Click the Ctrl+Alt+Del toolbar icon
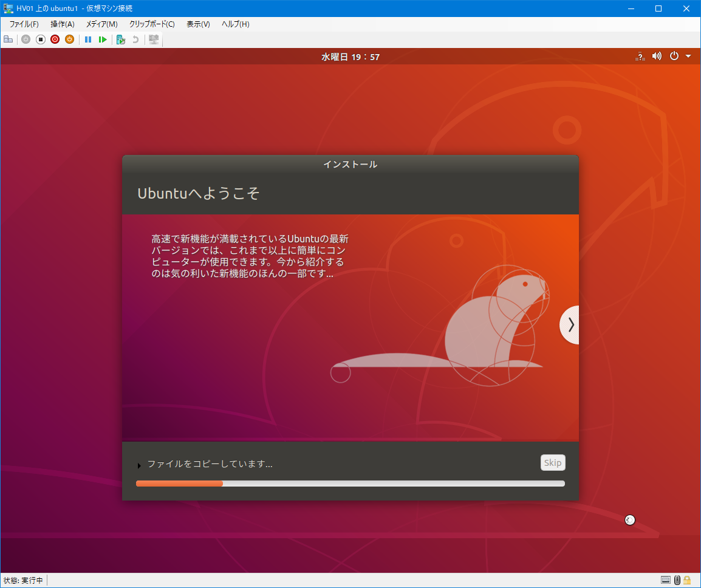 pos(8,39)
